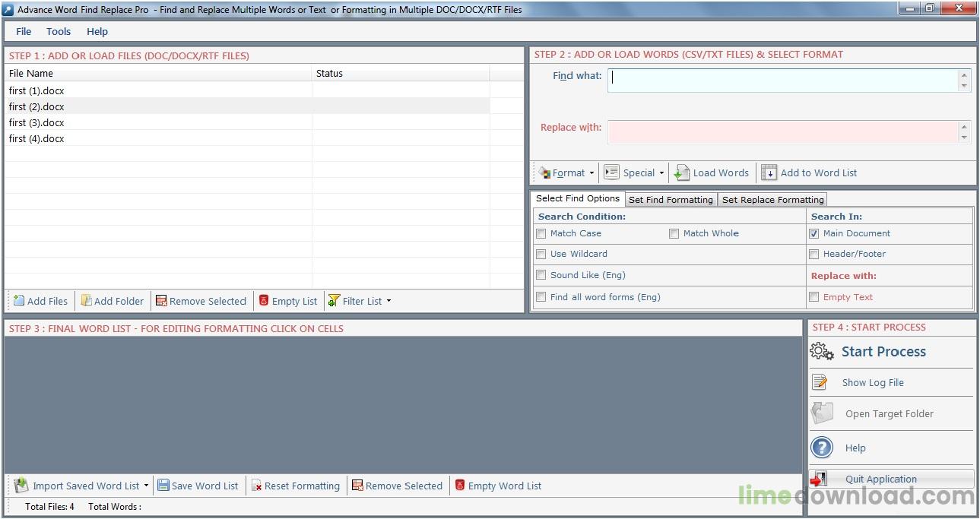Screen dimensions: 980x519
Task: Click the Open Target Folder label
Action: tap(889, 414)
